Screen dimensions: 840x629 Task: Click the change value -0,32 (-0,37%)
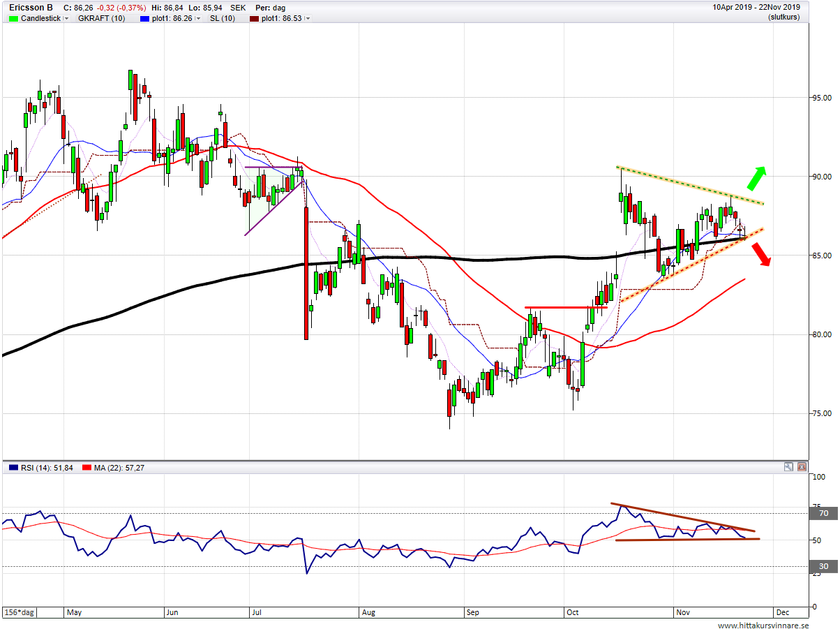[x=121, y=8]
